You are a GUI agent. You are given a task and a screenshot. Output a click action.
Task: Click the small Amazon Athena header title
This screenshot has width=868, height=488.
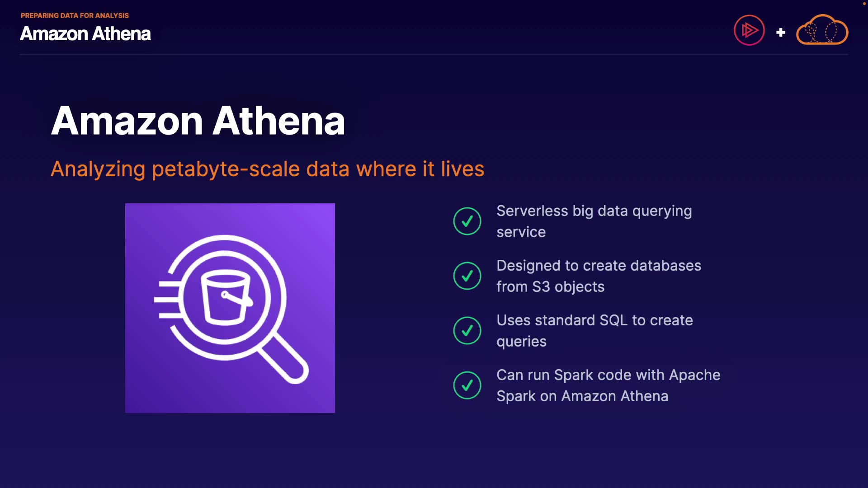(85, 34)
